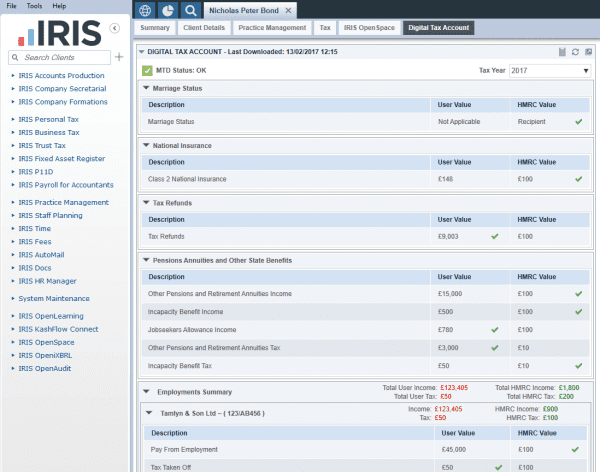
Task: Select the Nicholas Peter Bond client tab
Action: click(x=244, y=11)
